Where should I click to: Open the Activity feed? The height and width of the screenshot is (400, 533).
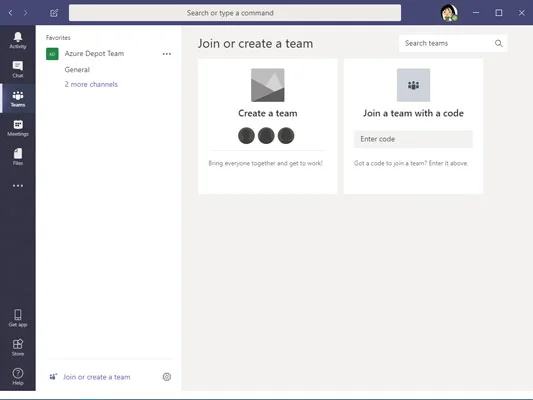18,40
